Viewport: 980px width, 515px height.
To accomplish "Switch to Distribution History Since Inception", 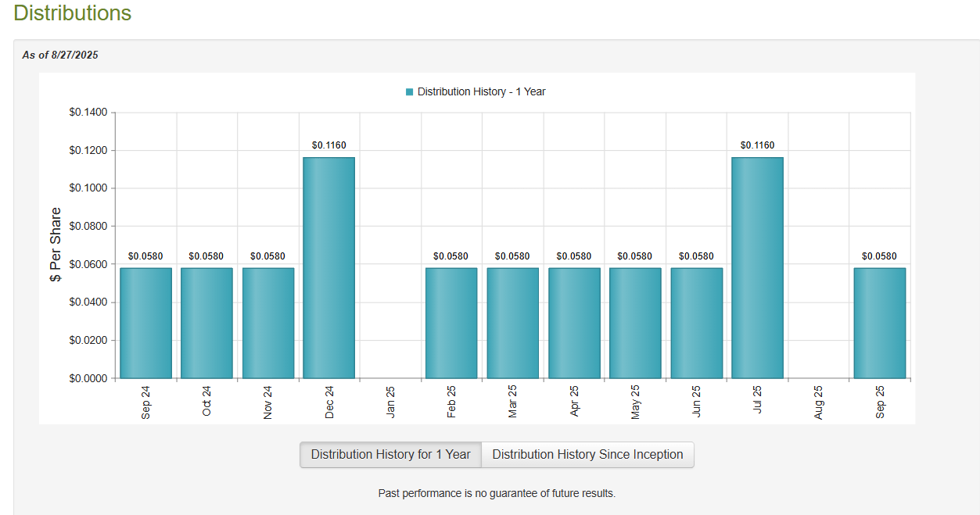I will 587,455.
